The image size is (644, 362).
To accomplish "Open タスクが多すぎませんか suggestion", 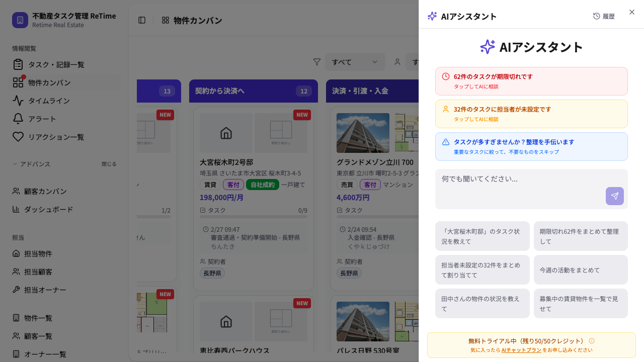I will point(531,146).
